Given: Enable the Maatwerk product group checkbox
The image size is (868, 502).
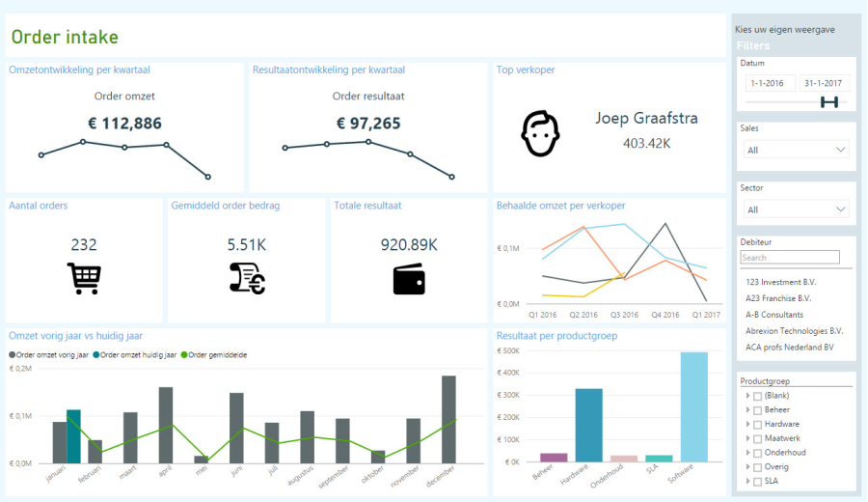Looking at the screenshot, I should pos(757,438).
